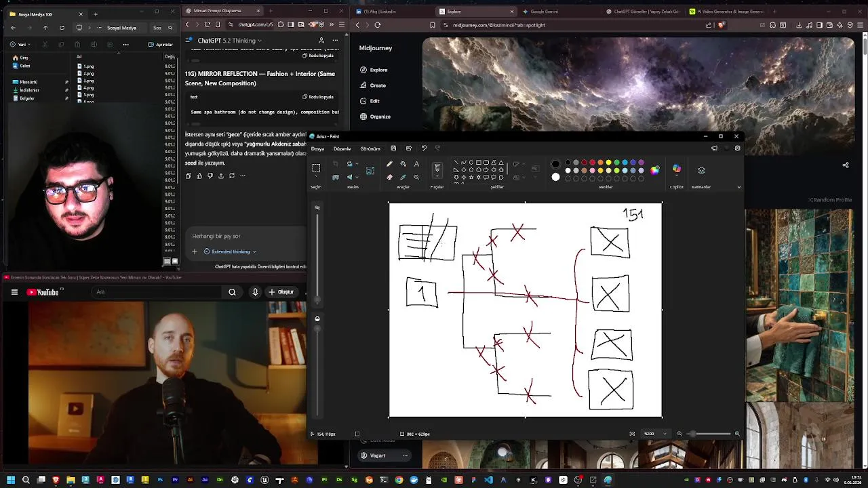
Task: Click the YouTube Oluştur button
Action: pos(281,292)
